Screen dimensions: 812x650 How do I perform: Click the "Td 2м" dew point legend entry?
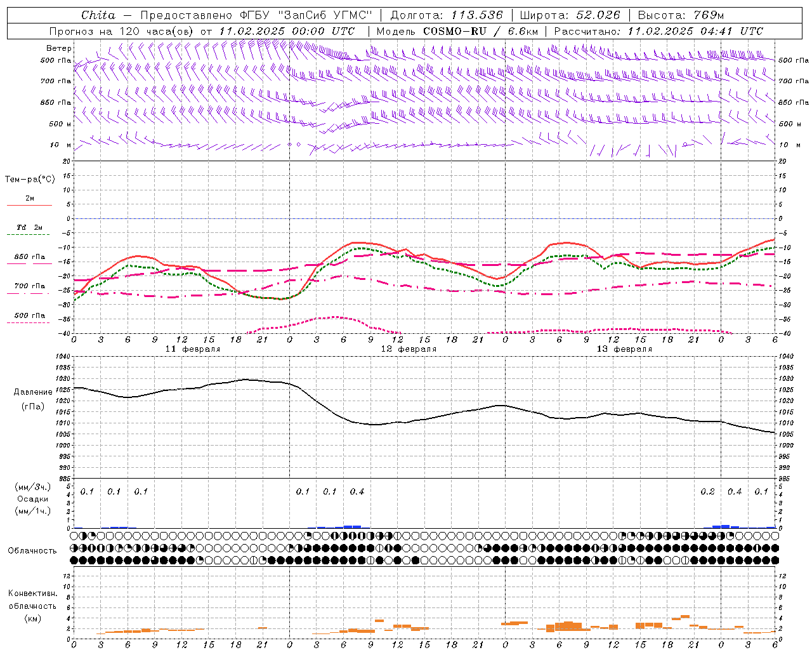point(29,227)
